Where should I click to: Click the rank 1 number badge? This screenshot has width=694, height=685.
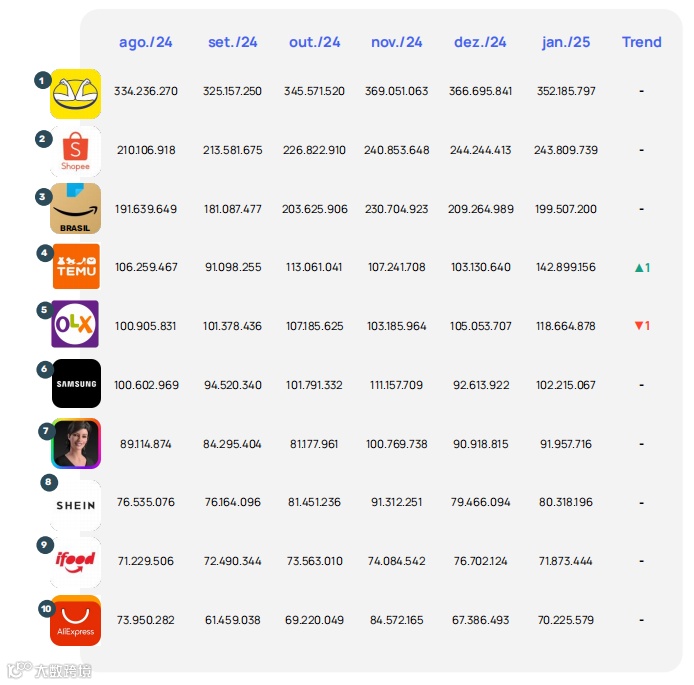pos(42,81)
